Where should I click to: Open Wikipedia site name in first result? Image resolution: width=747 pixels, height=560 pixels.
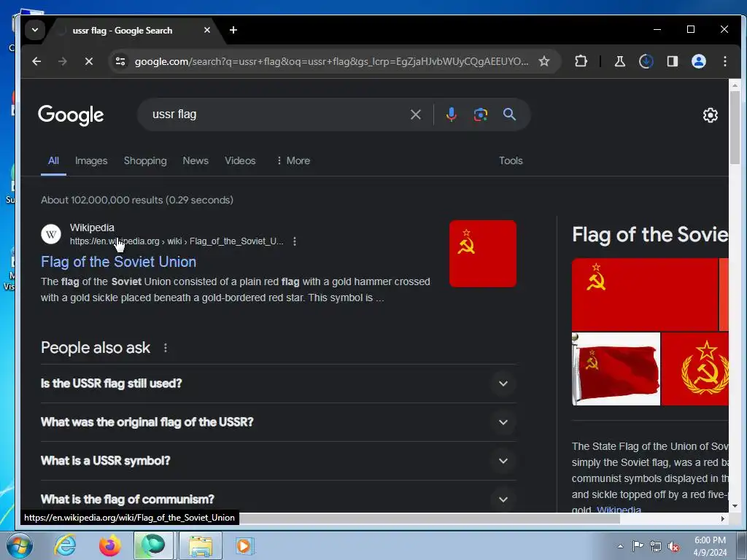click(92, 227)
